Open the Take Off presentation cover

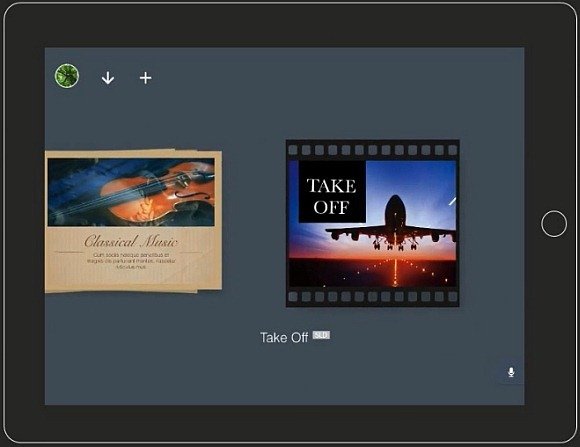tap(372, 223)
